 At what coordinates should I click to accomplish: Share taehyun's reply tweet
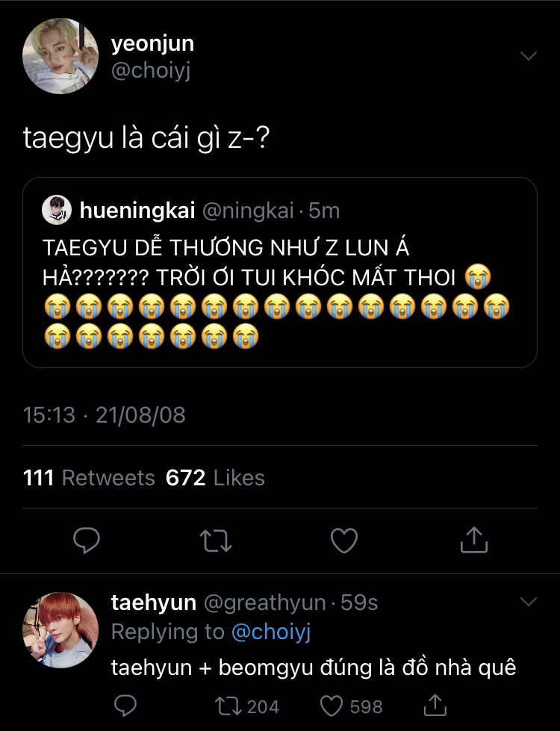point(435,706)
